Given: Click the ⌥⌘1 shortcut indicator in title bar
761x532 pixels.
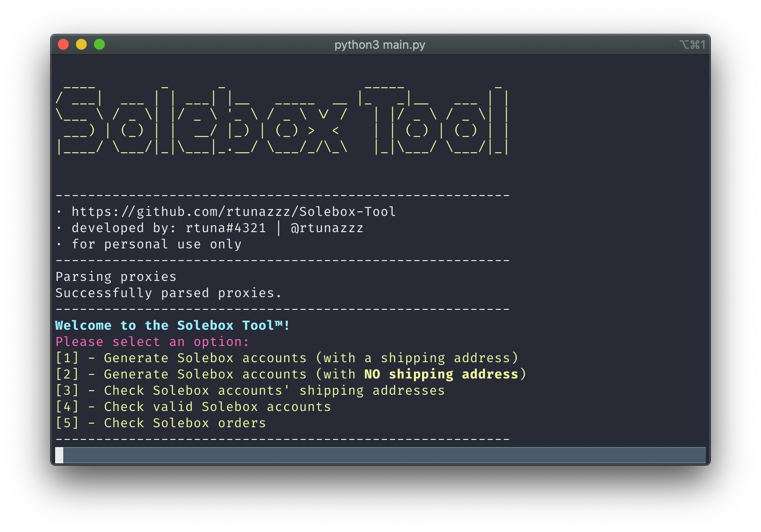Looking at the screenshot, I should [x=692, y=45].
